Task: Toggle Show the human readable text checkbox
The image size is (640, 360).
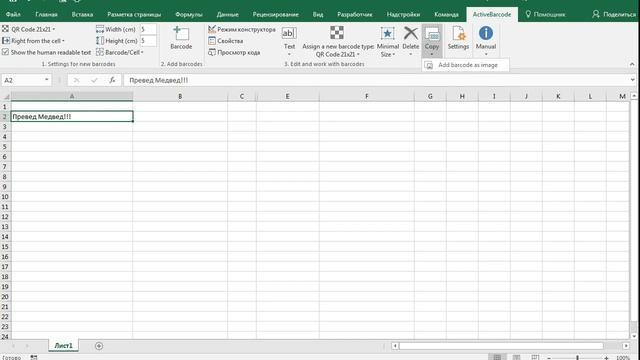Action: pos(5,52)
